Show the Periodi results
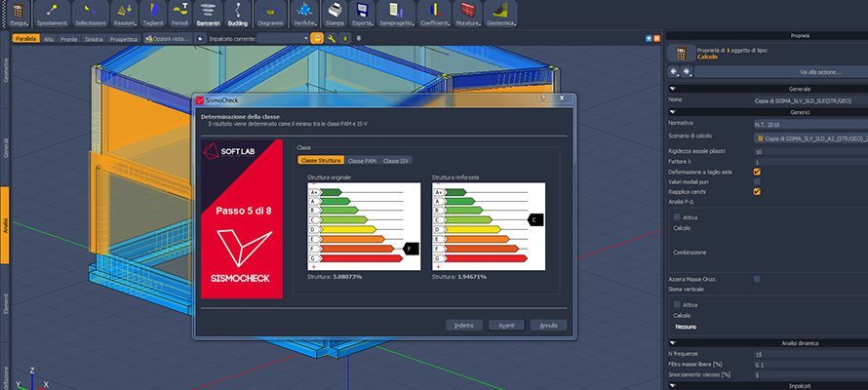The height and width of the screenshot is (390, 868). coord(179,14)
